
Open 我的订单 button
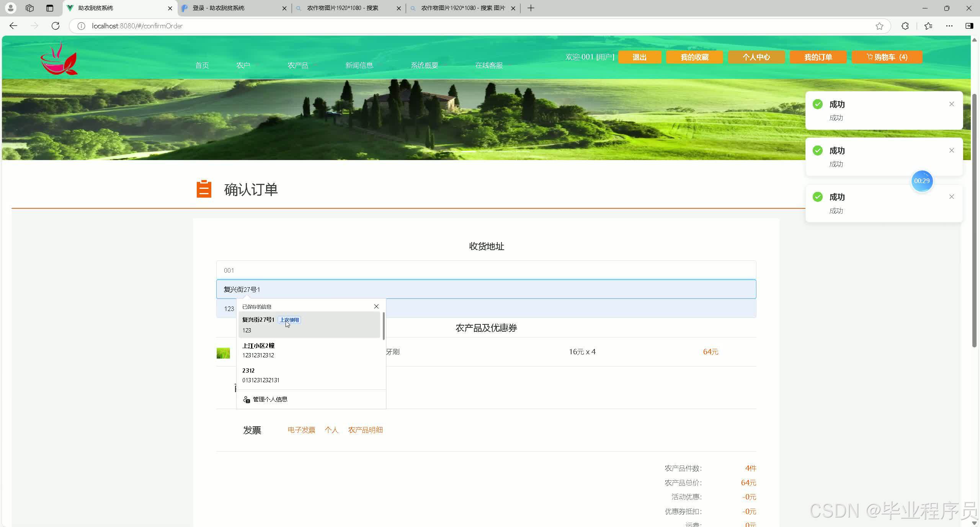[818, 57]
